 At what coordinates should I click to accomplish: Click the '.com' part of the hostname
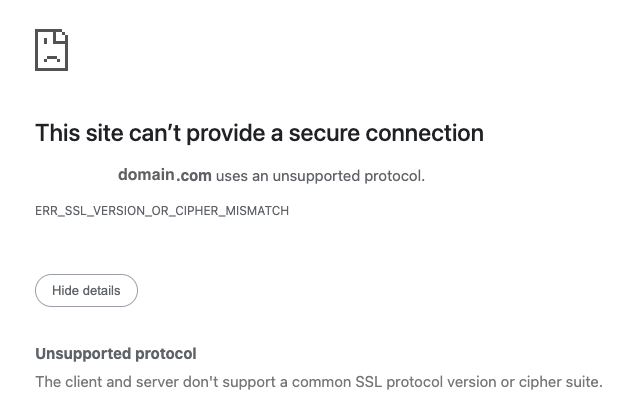point(194,176)
